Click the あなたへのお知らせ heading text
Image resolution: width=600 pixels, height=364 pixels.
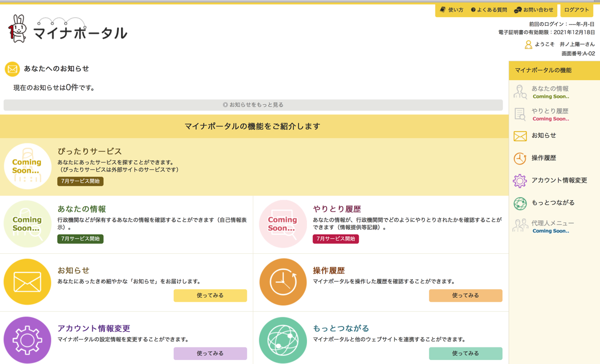(x=57, y=69)
